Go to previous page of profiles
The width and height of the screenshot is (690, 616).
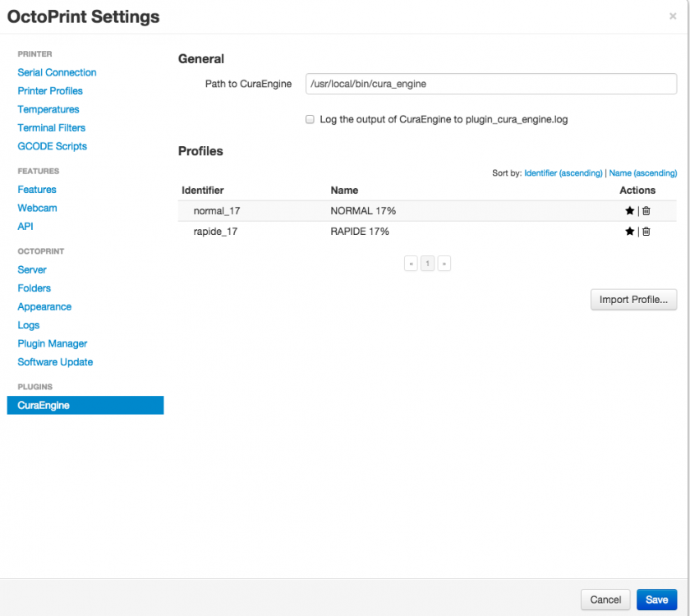(411, 264)
